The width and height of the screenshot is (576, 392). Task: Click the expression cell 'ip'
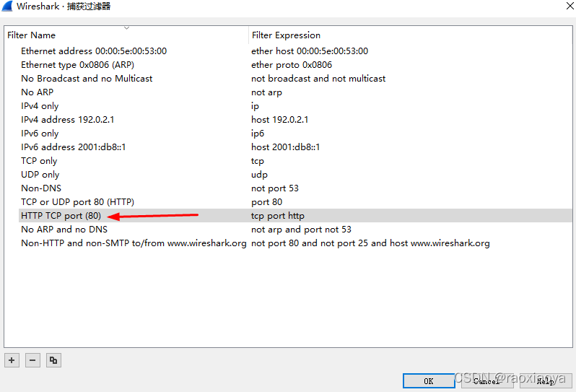pyautogui.click(x=256, y=106)
